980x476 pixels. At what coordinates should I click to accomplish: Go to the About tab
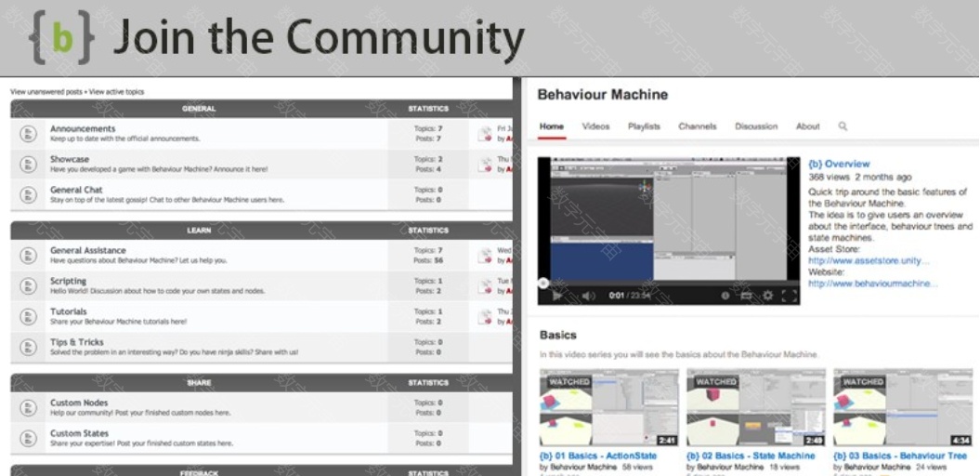point(807,126)
